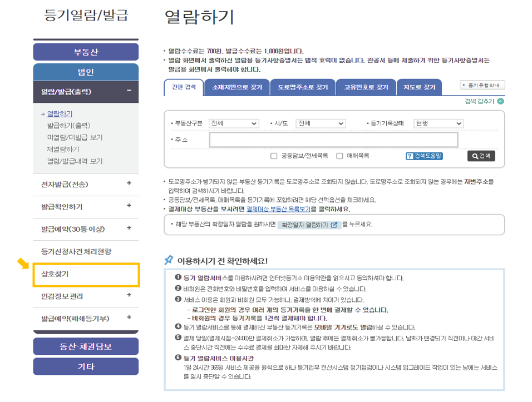Click 기타 category button
The height and width of the screenshot is (402, 532).
[x=86, y=366]
